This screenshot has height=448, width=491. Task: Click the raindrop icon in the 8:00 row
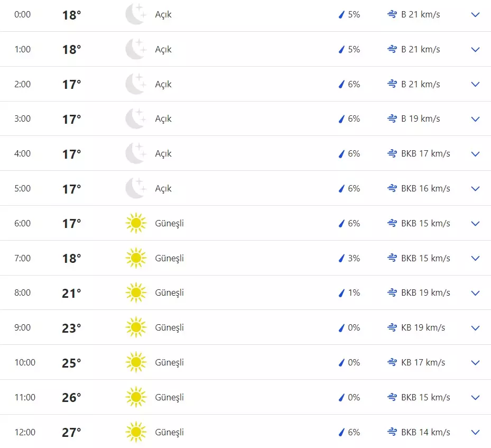(x=341, y=293)
